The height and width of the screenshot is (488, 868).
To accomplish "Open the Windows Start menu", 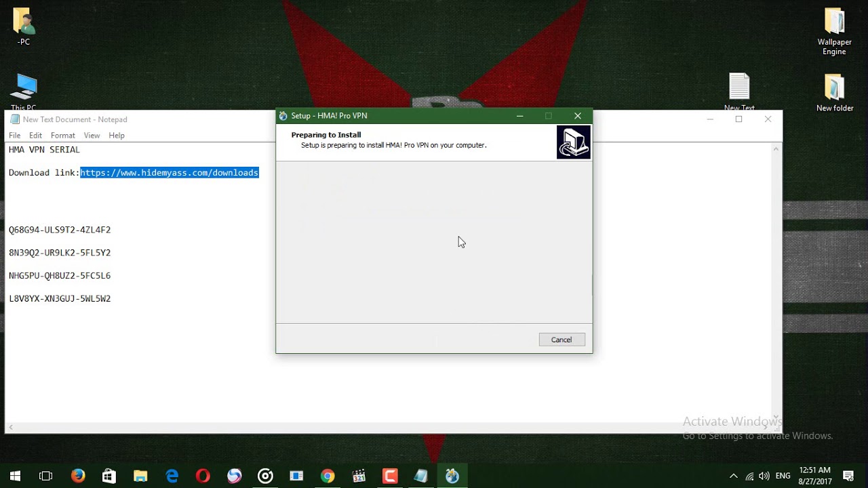I will [15, 476].
